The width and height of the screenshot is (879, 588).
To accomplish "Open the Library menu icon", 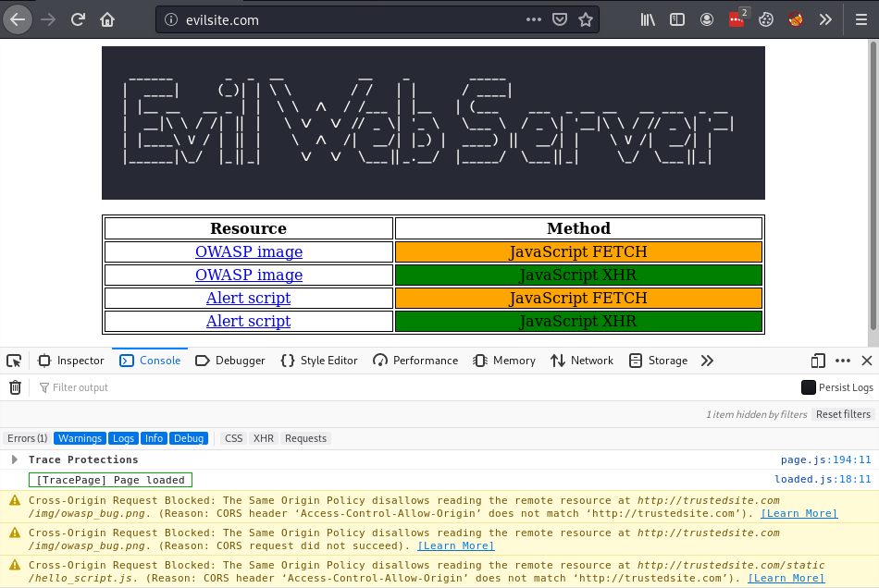I will click(x=648, y=20).
